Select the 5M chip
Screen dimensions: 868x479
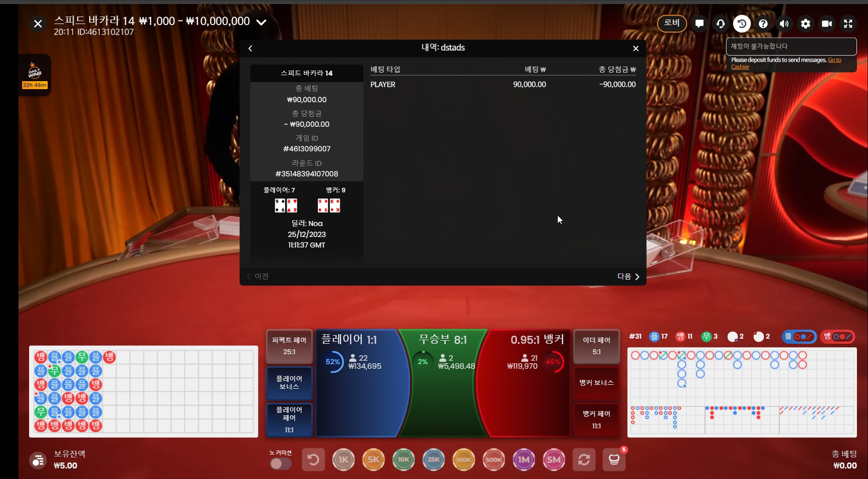click(x=554, y=459)
